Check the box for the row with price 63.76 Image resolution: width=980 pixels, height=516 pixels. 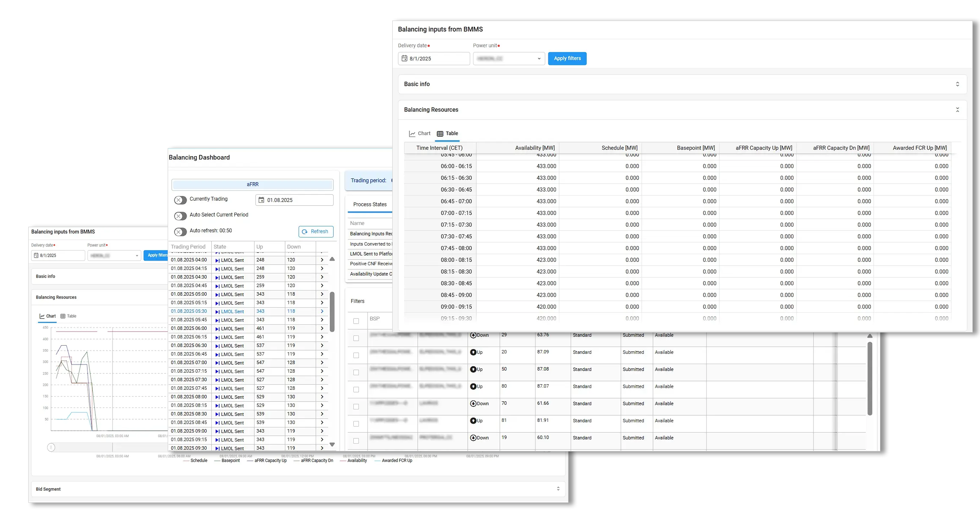tap(356, 338)
